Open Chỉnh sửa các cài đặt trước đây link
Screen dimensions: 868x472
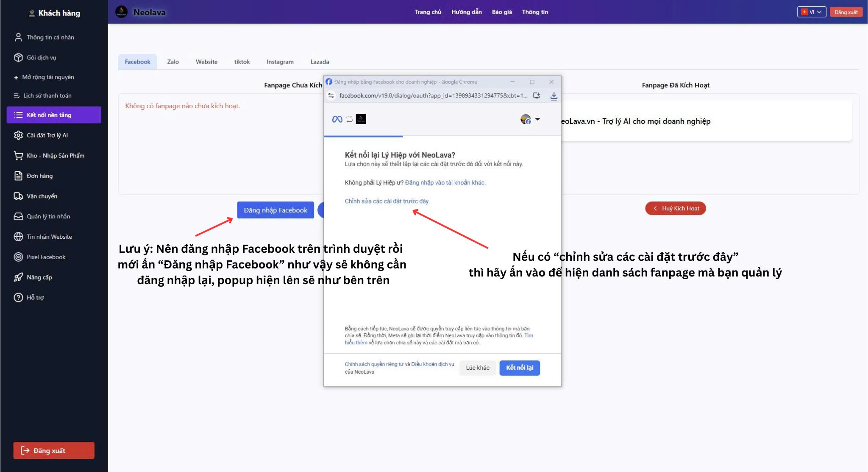click(387, 201)
